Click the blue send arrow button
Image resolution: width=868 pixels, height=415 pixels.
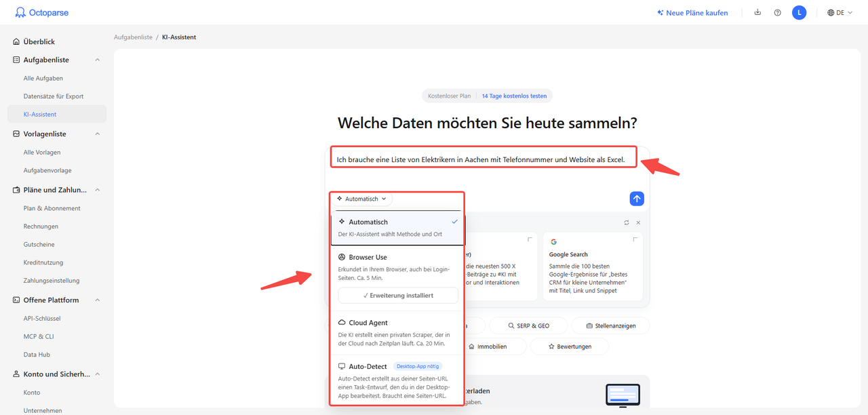636,199
